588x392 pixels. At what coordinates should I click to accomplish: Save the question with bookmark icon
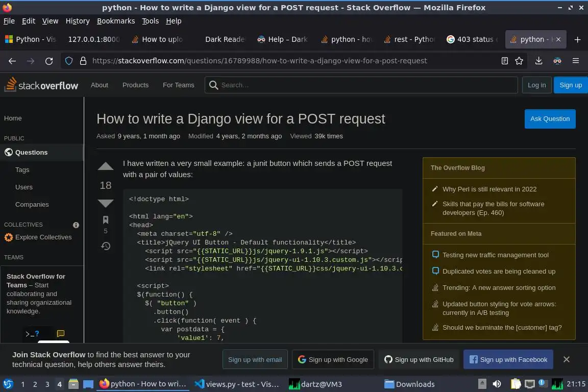coord(106,220)
